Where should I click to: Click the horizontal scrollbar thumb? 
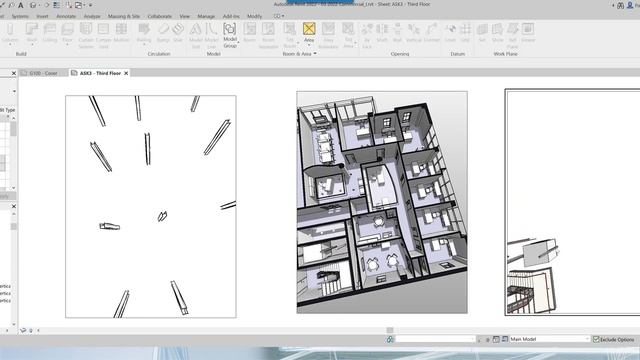390,330
